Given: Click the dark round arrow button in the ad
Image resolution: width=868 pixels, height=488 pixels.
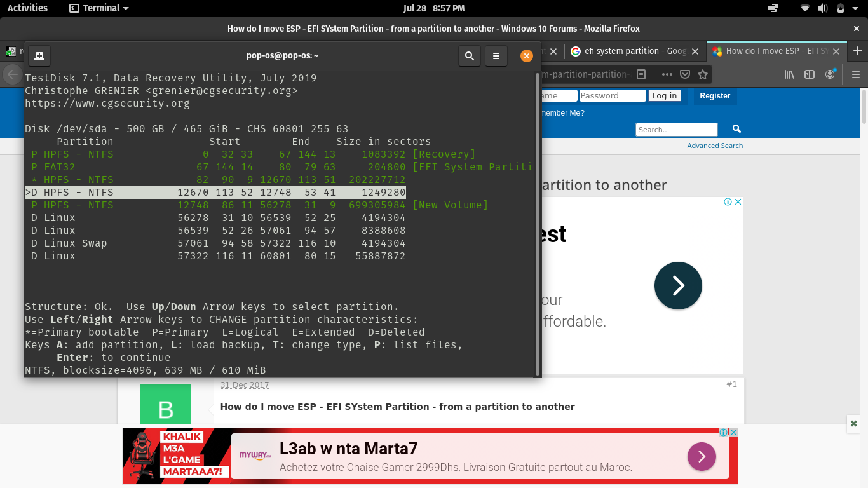Looking at the screenshot, I should (678, 285).
